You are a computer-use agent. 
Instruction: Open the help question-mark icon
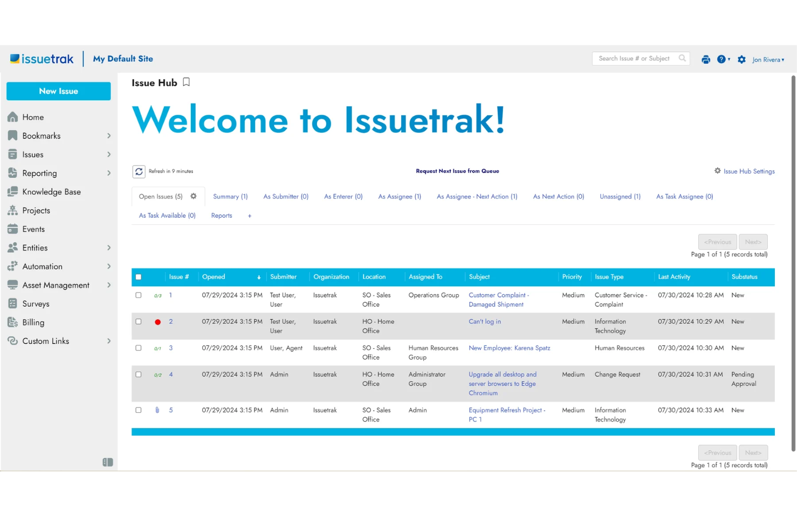(x=722, y=59)
